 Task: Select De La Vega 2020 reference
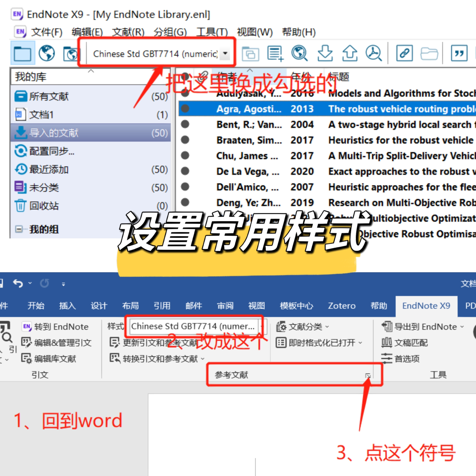(327, 171)
